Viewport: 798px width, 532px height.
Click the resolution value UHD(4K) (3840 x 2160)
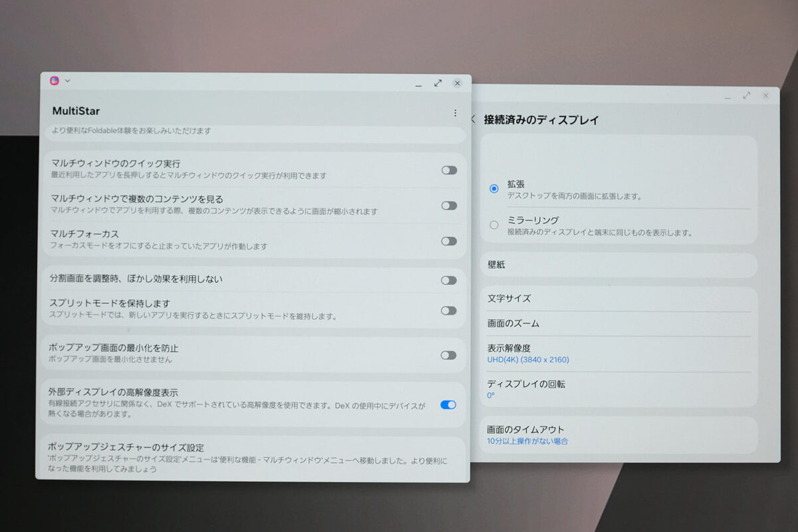(x=528, y=360)
